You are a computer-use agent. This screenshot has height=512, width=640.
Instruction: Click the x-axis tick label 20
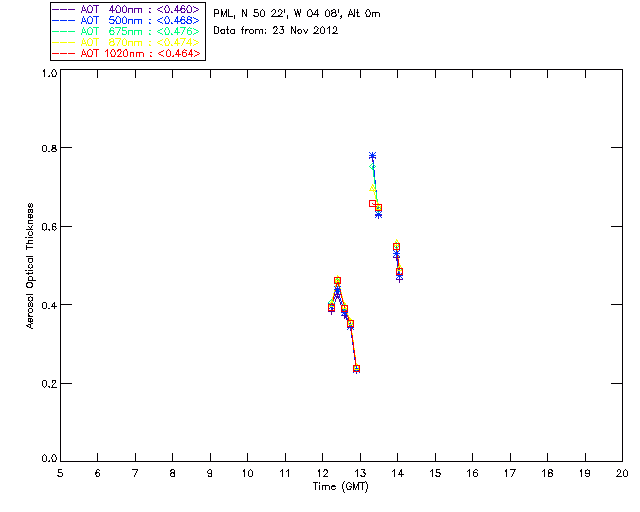[x=622, y=473]
